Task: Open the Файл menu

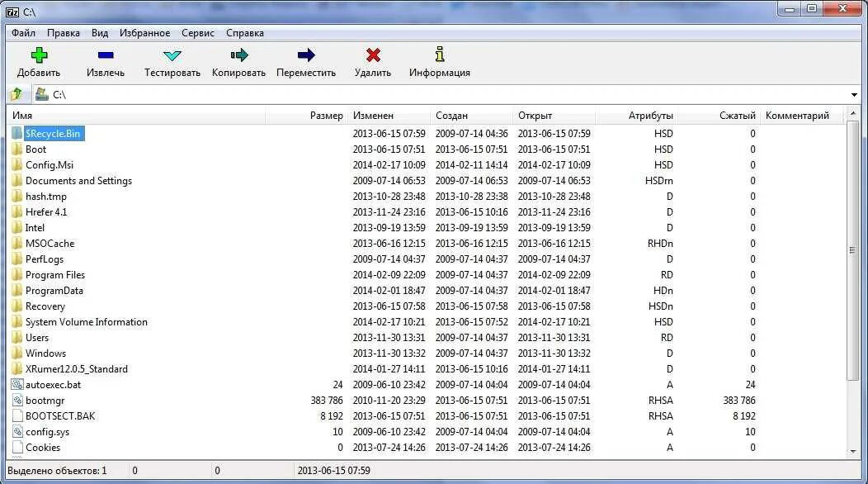Action: point(23,33)
